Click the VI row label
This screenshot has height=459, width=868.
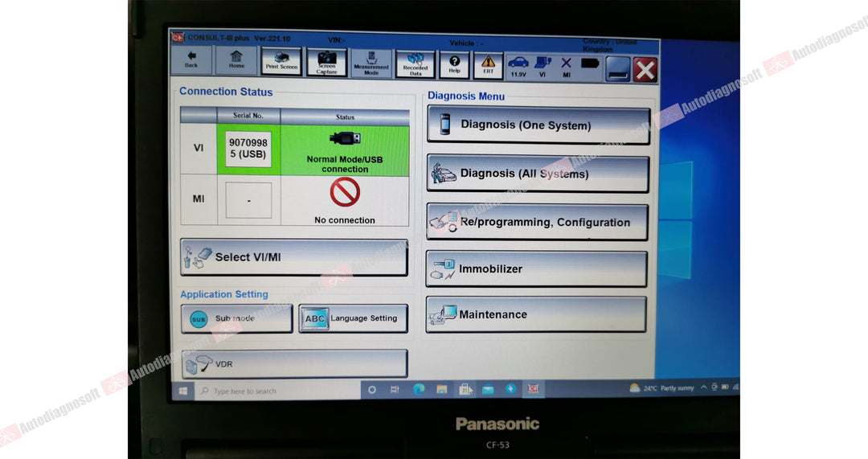(199, 148)
